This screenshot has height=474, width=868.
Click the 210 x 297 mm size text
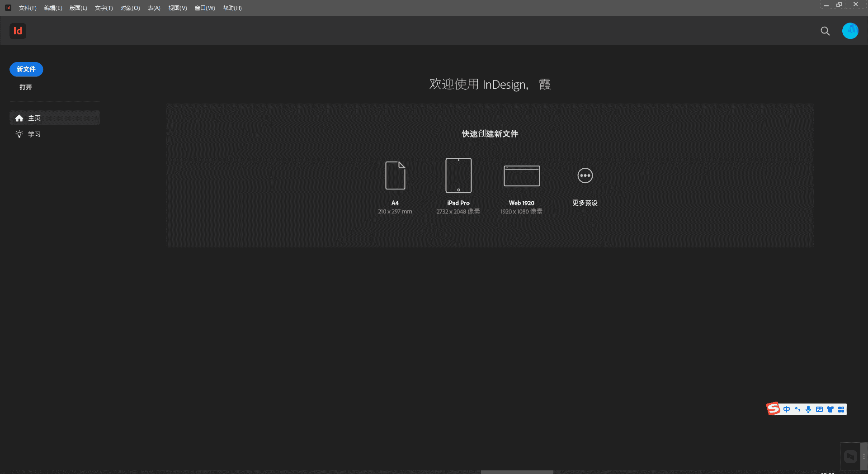(x=395, y=212)
